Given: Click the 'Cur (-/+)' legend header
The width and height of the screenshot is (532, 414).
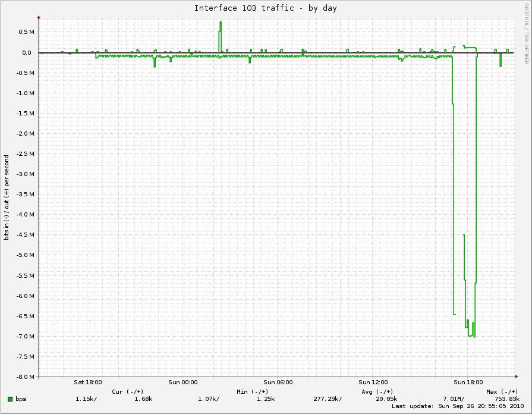Looking at the screenshot, I should point(127,391).
